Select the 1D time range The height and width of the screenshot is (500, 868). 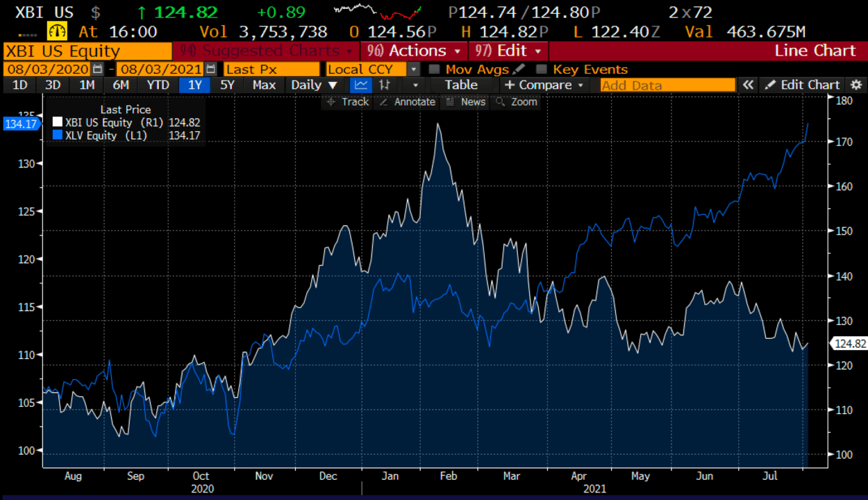[x=21, y=85]
